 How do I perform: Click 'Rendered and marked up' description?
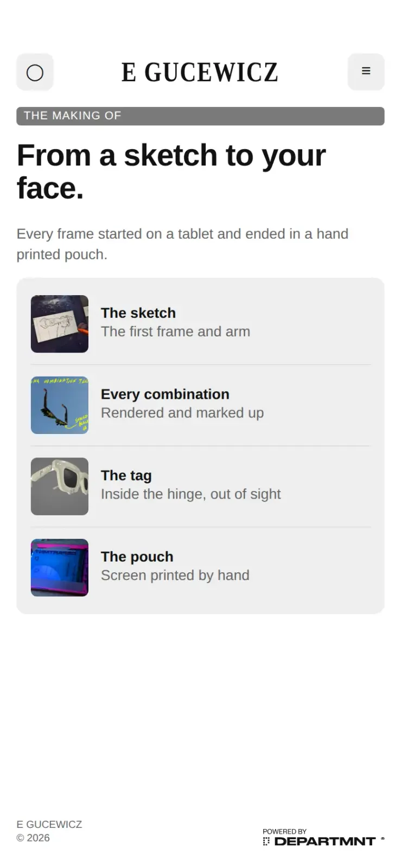[x=182, y=413]
